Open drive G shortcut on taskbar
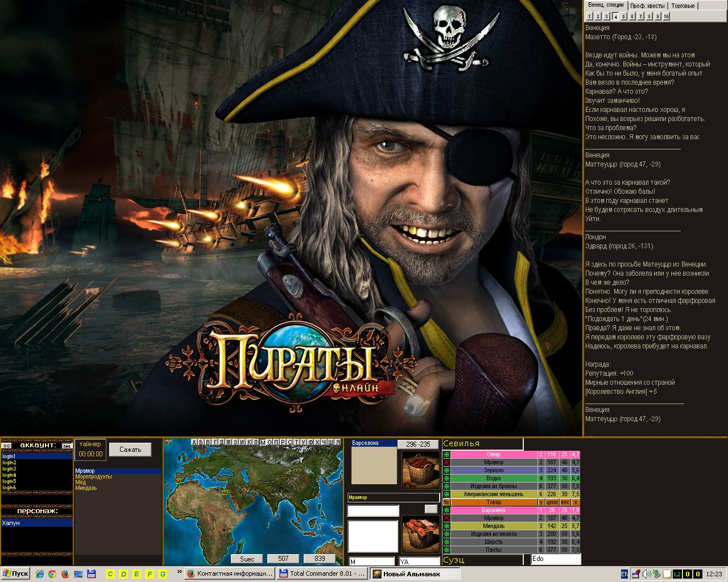Image resolution: width=728 pixels, height=582 pixels. point(163,574)
